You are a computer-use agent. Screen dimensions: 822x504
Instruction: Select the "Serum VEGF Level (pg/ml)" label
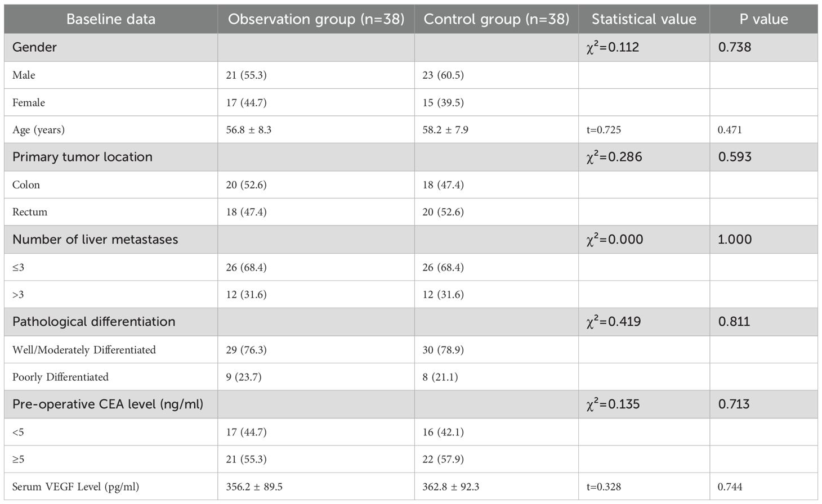[75, 487]
